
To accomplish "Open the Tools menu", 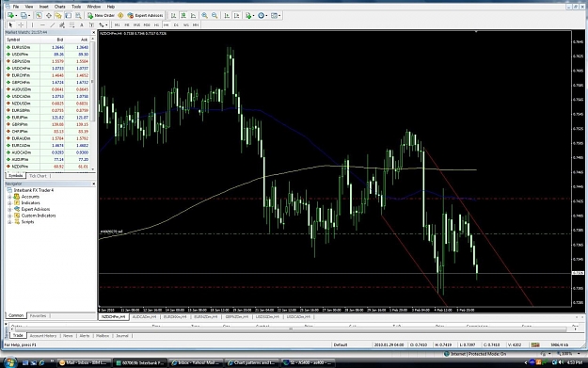I will tap(76, 7).
